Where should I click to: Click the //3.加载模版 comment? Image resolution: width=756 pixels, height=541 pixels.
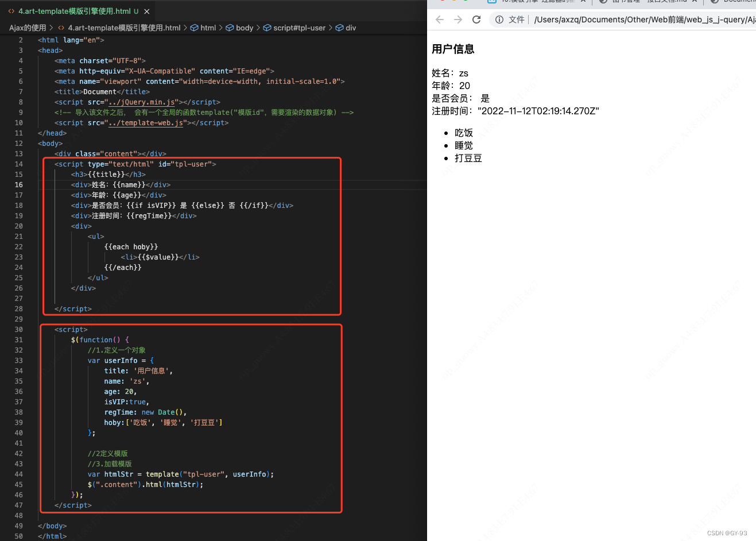110,464
